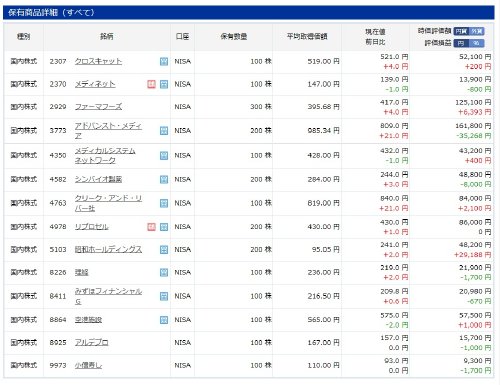Image resolution: width=500 pixels, height=385 pixels.
Task: Switch 時価評価額 display to 円貨
Action: [x=461, y=31]
